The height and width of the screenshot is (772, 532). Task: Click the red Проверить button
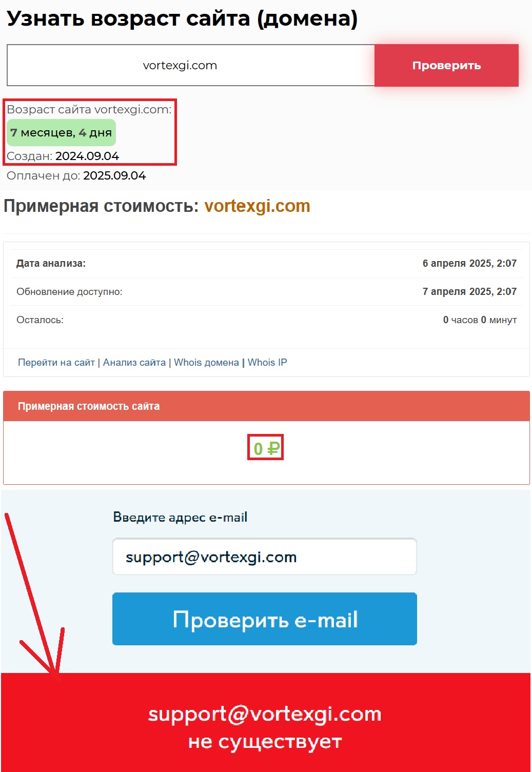pos(446,65)
